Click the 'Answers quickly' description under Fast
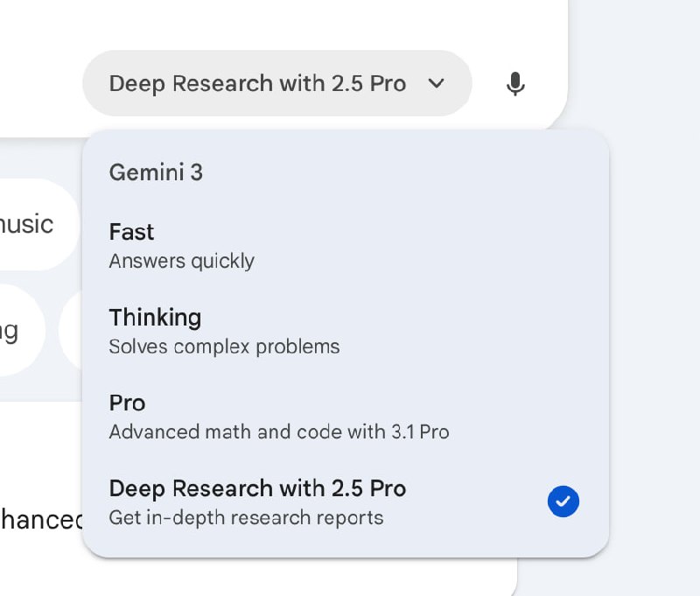 [181, 261]
